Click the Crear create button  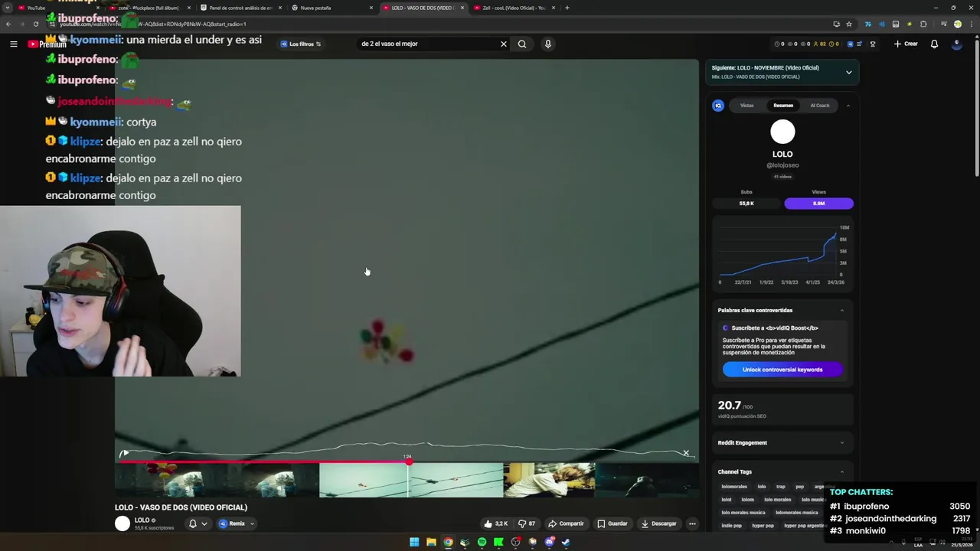point(906,44)
